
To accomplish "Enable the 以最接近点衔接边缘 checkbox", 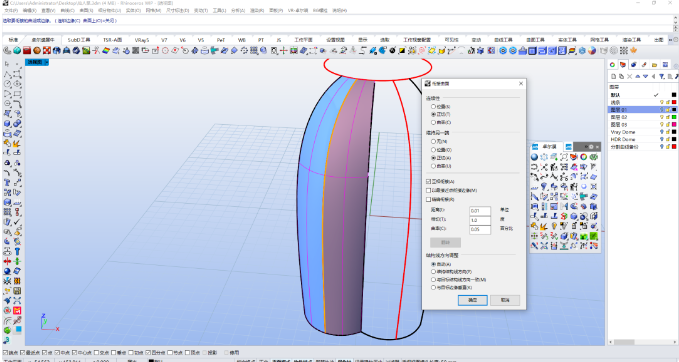I will coord(429,190).
